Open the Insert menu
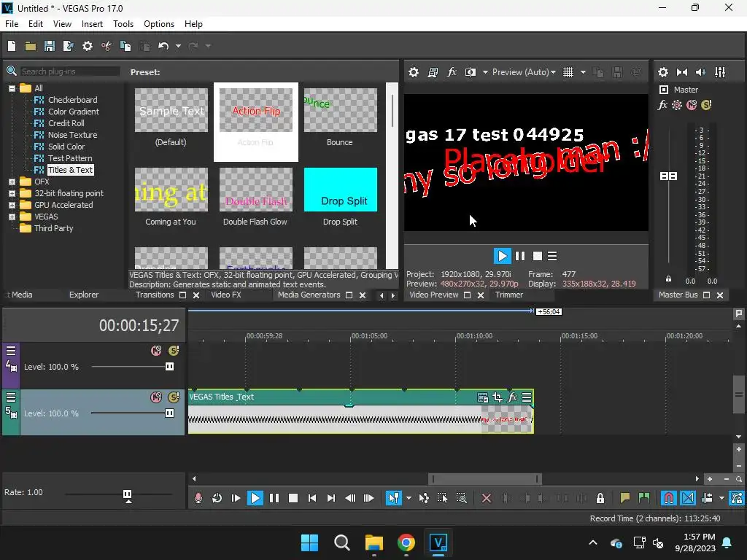 tap(92, 24)
